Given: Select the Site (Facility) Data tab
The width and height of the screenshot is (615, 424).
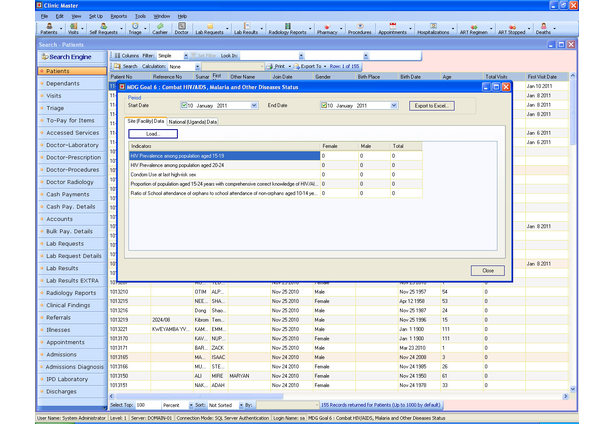Looking at the screenshot, I should coord(146,121).
